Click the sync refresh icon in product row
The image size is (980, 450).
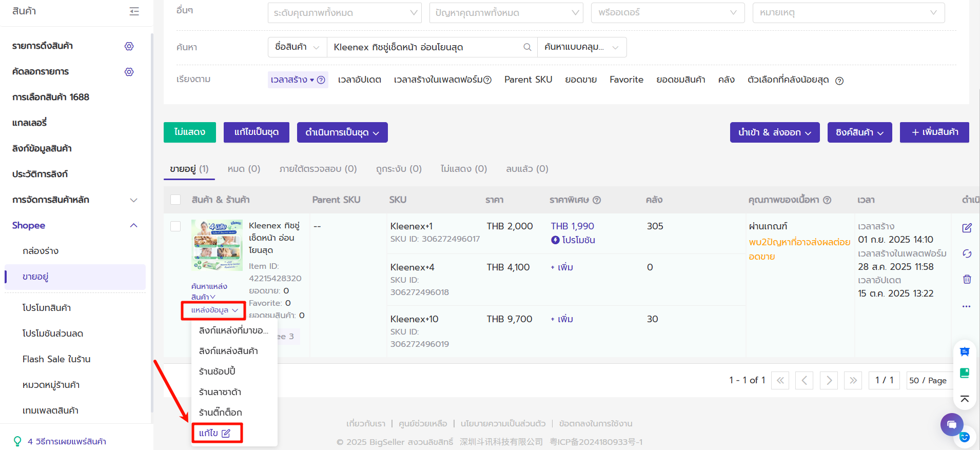pyautogui.click(x=967, y=253)
